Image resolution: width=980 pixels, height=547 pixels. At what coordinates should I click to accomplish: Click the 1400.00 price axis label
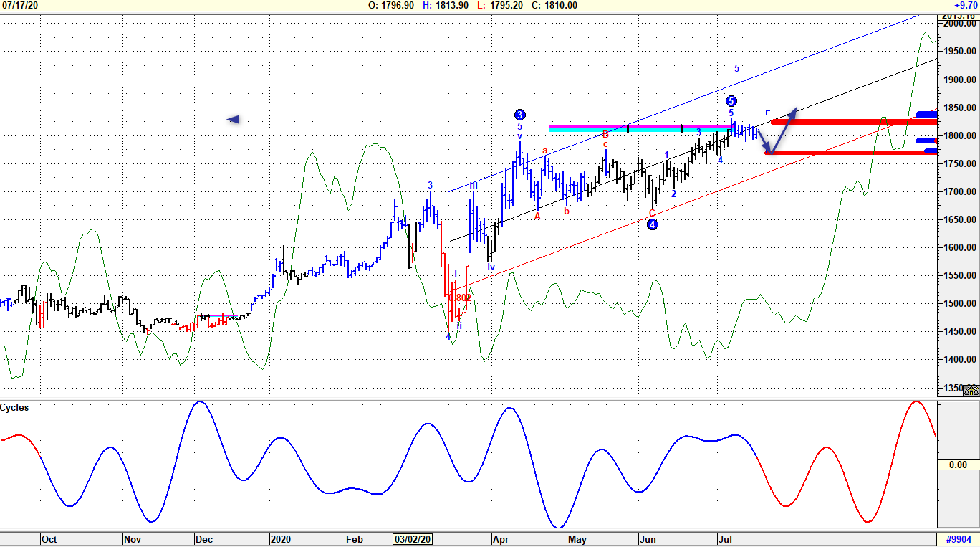tap(961, 359)
